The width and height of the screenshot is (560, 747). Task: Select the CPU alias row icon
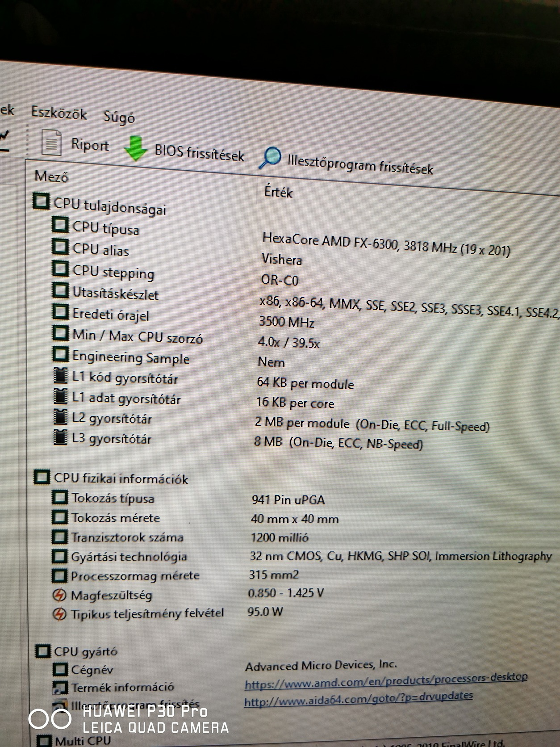(60, 246)
